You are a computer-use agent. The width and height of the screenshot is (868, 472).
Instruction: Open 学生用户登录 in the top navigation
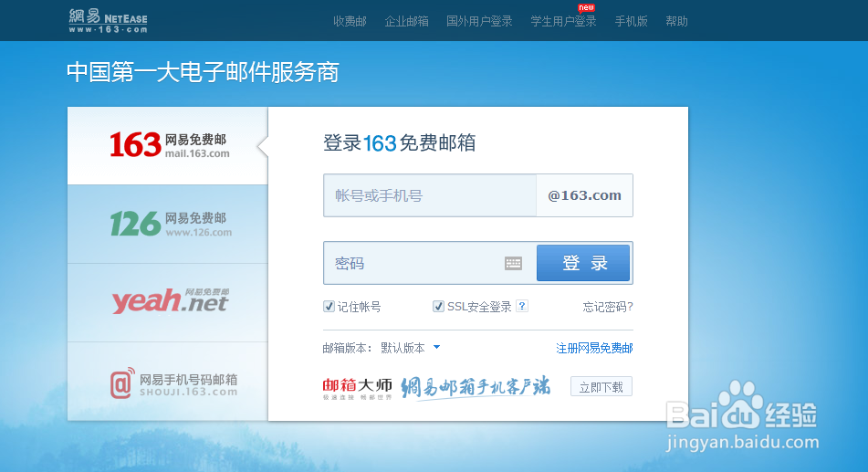point(563,22)
